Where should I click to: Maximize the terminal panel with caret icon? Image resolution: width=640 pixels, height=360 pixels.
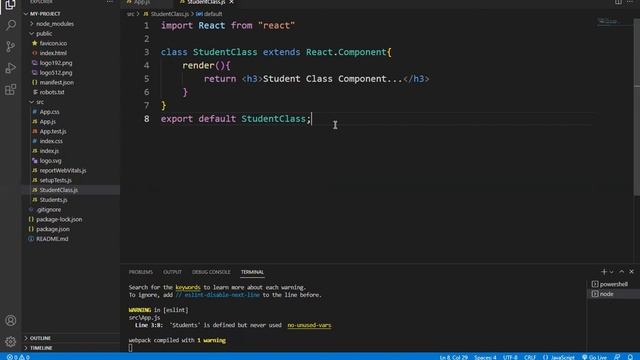coord(622,272)
